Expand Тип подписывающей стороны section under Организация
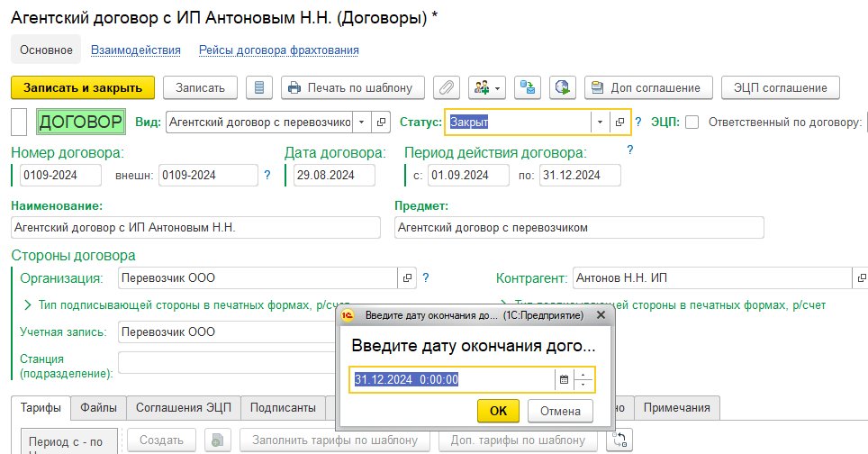The image size is (868, 454). [28, 305]
